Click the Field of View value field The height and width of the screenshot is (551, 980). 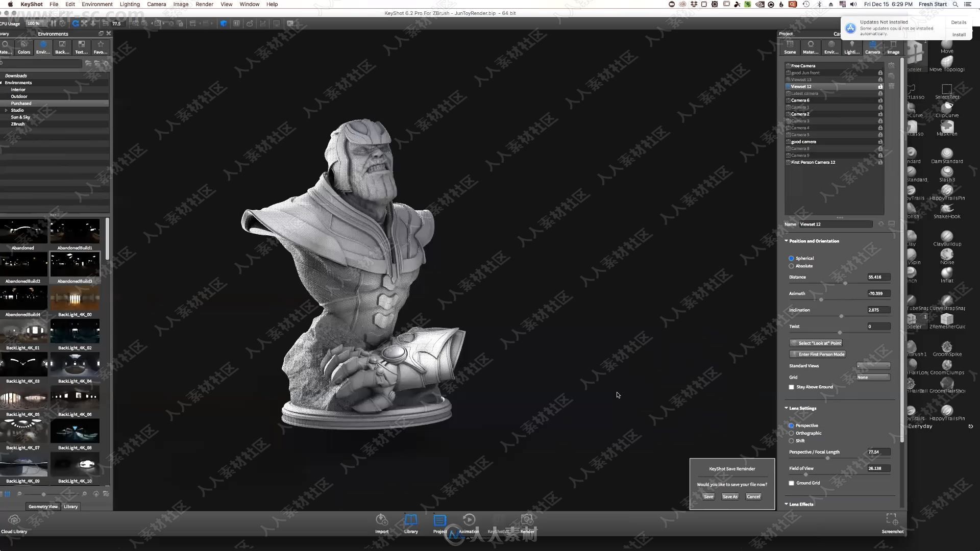pyautogui.click(x=878, y=468)
